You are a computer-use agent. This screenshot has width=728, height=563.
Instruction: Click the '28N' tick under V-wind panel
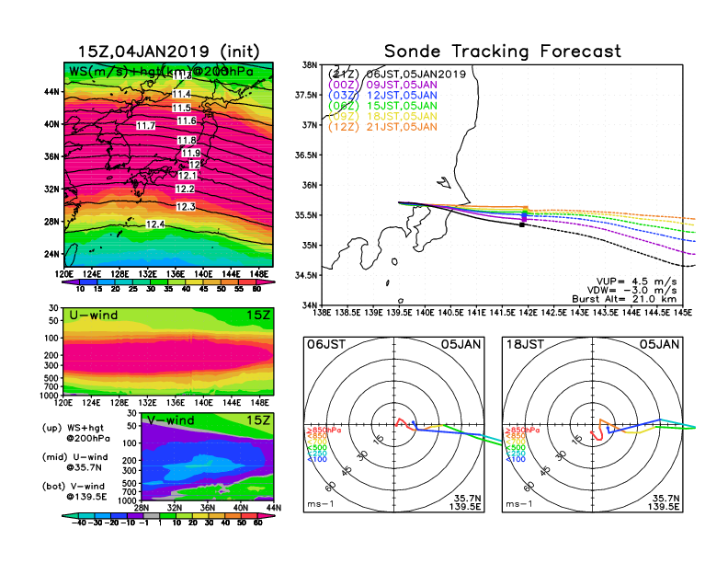click(141, 508)
